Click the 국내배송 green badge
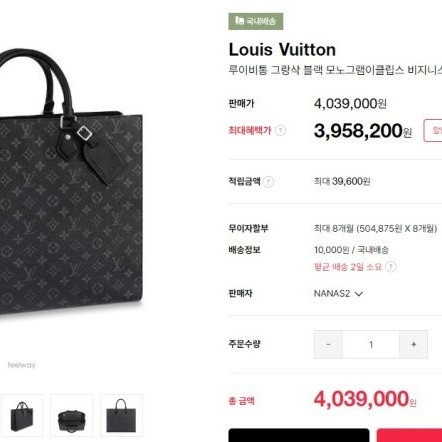 [256, 21]
